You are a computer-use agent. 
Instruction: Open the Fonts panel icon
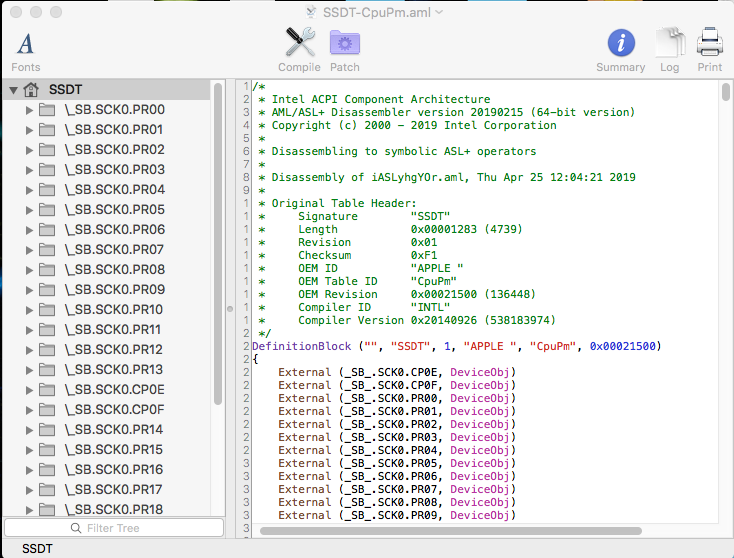tap(25, 44)
